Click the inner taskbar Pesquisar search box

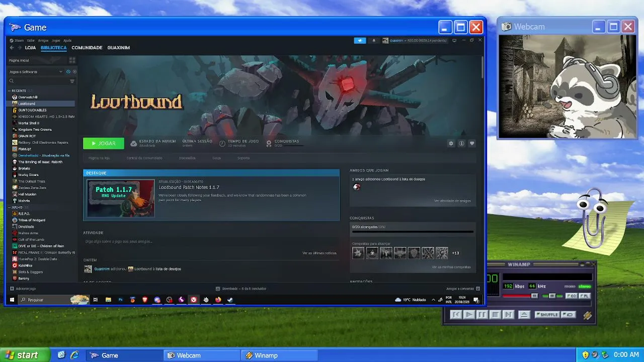pyautogui.click(x=53, y=300)
